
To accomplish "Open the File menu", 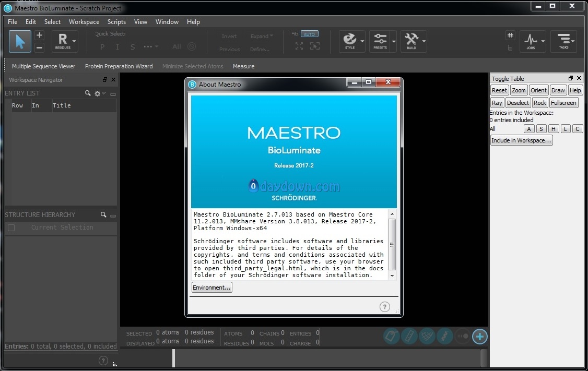I will [x=13, y=22].
